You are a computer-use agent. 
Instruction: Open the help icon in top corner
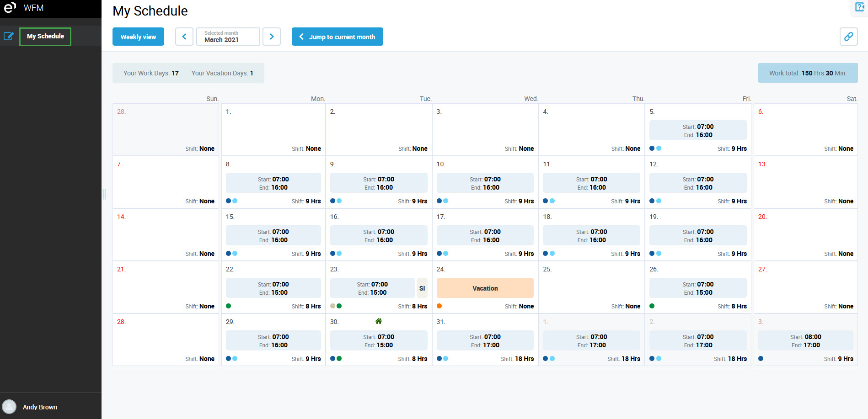[x=859, y=7]
